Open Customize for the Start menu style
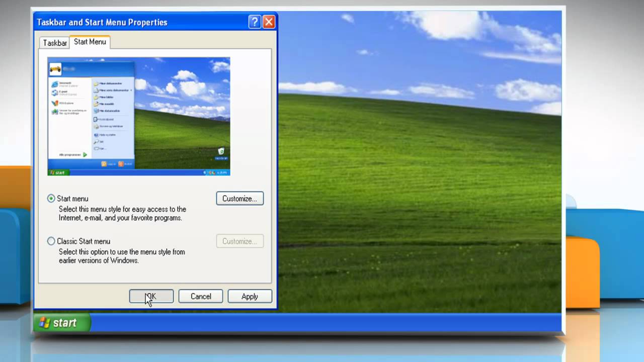This screenshot has height=362, width=644. tap(239, 199)
